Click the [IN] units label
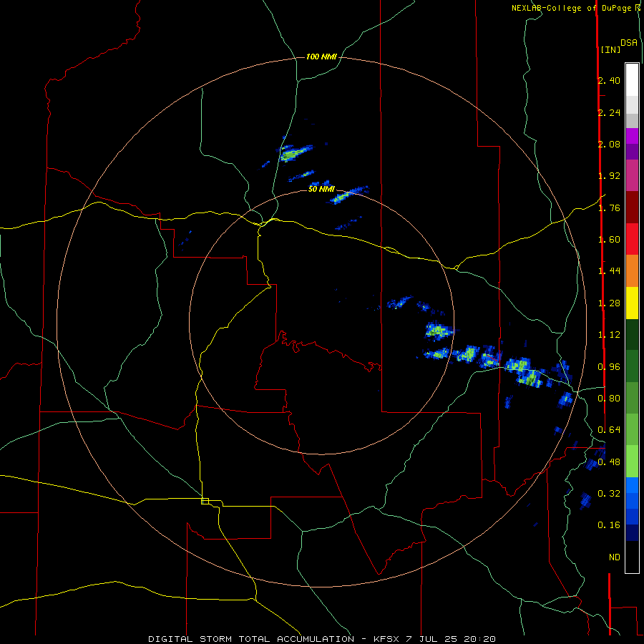 [610, 49]
